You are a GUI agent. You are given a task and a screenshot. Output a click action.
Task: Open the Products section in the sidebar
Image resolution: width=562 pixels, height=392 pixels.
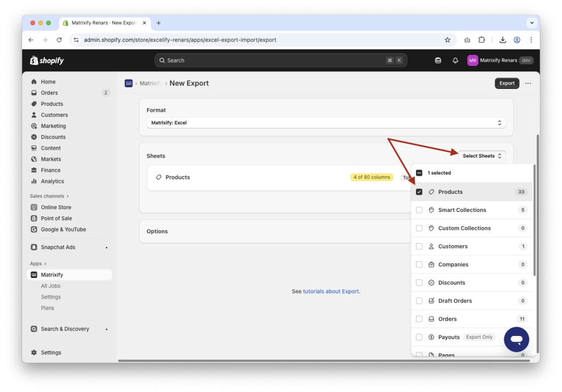[x=52, y=104]
